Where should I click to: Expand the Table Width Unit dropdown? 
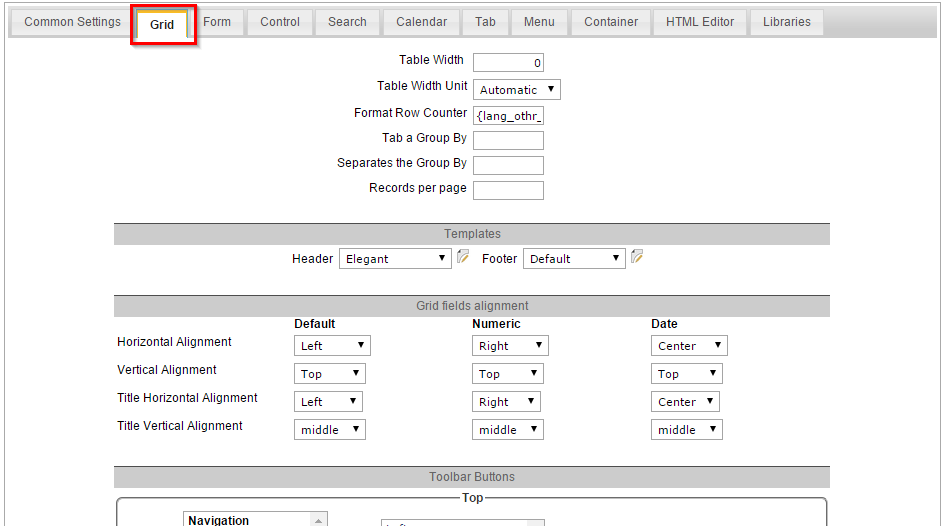click(x=516, y=90)
